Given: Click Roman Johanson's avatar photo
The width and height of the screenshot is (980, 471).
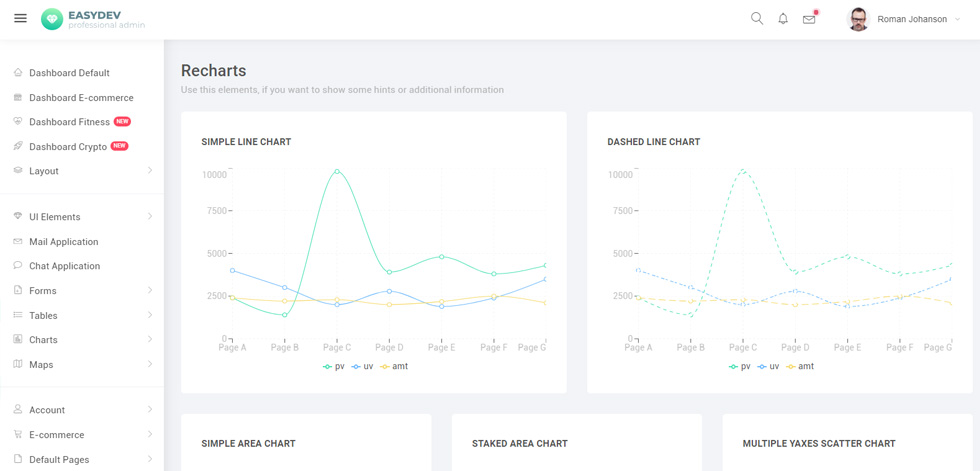Looking at the screenshot, I should (858, 19).
